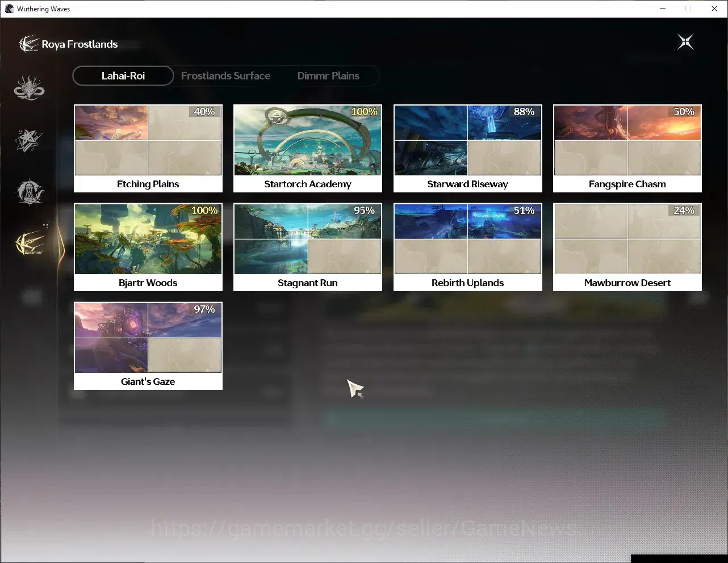Open the Giant's Gaze card
The height and width of the screenshot is (563, 728).
pyautogui.click(x=148, y=346)
